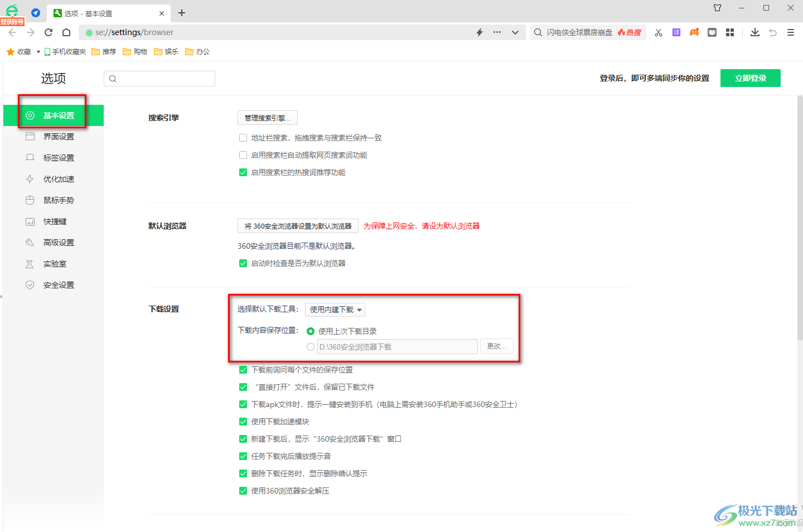Click the 更改 download path button
The image size is (803, 532).
click(x=496, y=346)
